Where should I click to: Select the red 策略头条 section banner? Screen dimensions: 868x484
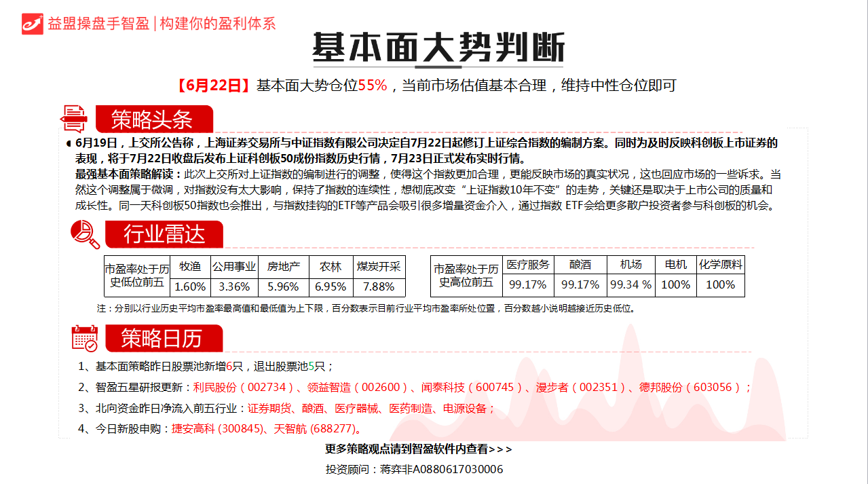tap(153, 119)
